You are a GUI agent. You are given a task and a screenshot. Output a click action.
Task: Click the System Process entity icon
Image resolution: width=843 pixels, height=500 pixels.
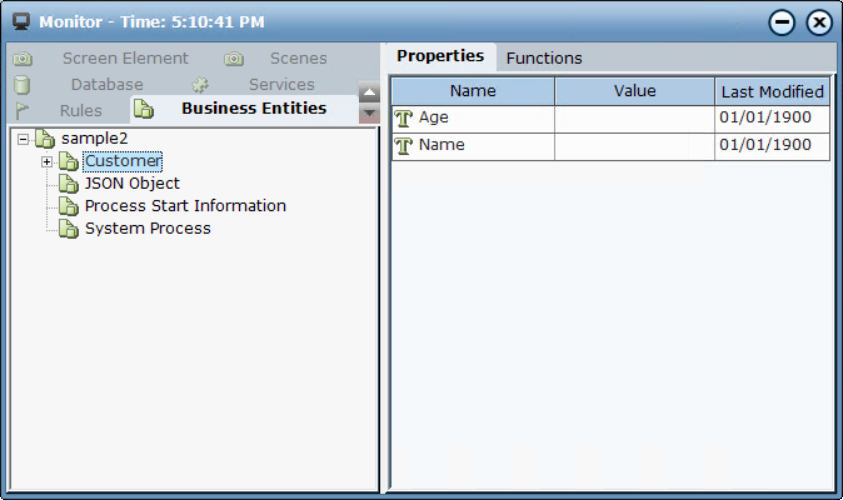pyautogui.click(x=68, y=229)
